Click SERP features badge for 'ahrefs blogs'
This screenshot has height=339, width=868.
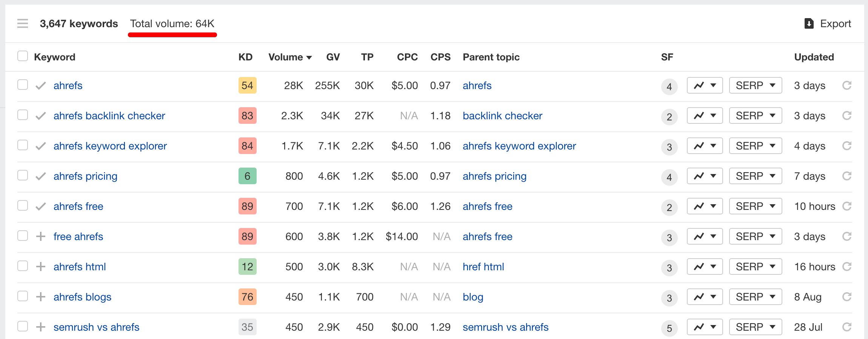coord(669,298)
